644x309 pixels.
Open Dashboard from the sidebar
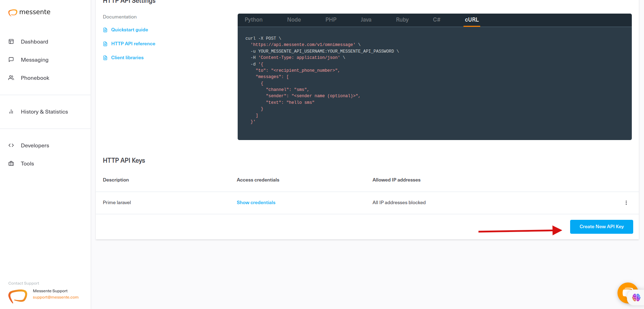click(34, 41)
